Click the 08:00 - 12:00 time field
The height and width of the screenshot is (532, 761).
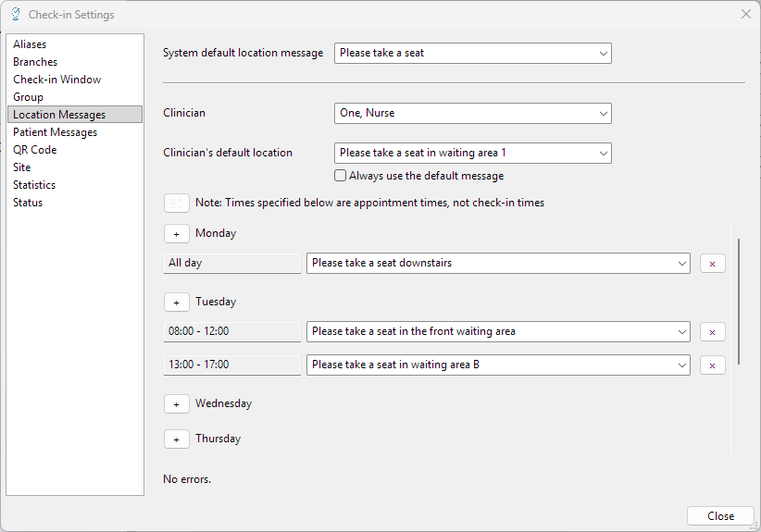pos(231,332)
